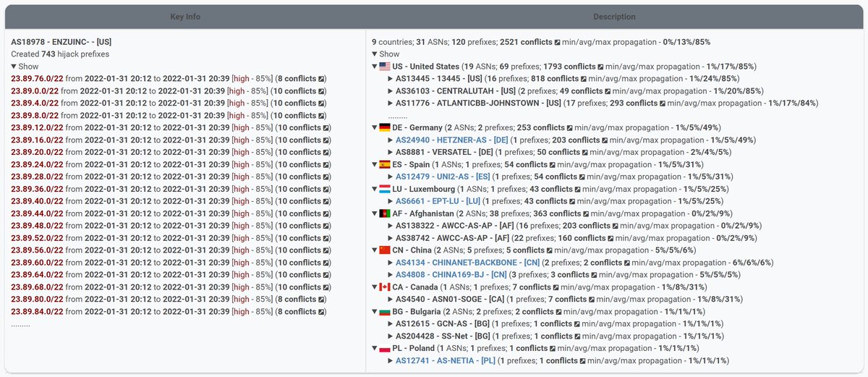
Task: Open conflicts link icon for prefix 23.89.40.0/22
Action: click(326, 202)
